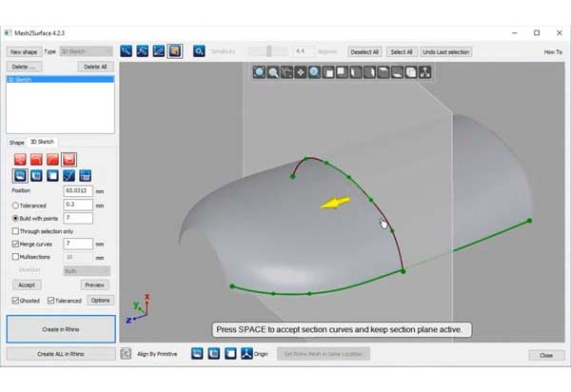Click the Deselect All button
571x392 pixels.
tap(364, 51)
